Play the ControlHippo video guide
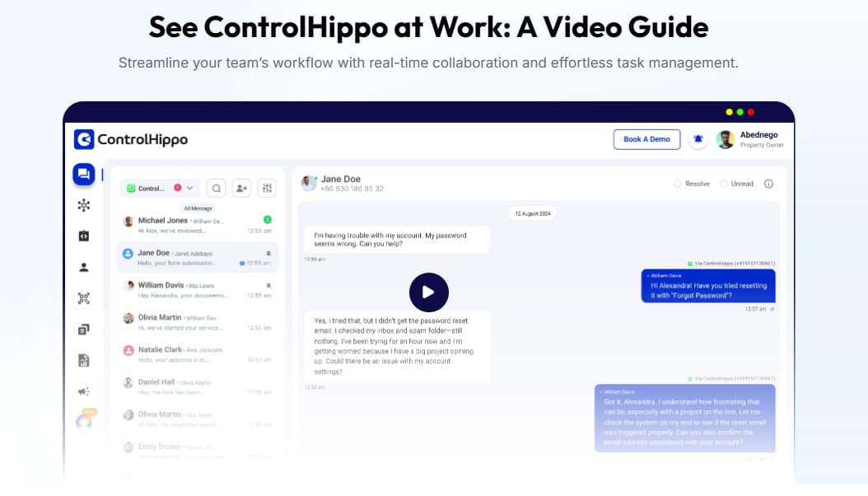868x496 pixels. [428, 292]
